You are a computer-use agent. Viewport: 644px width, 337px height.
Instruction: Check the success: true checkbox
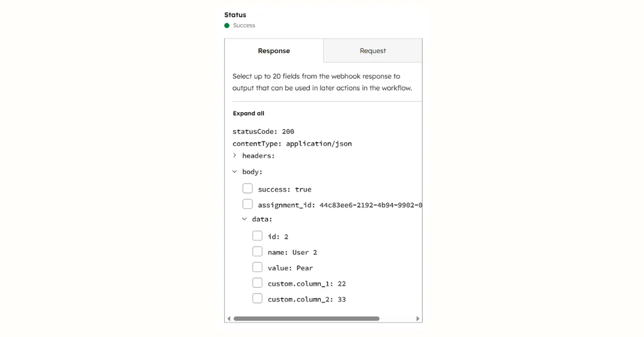(247, 188)
